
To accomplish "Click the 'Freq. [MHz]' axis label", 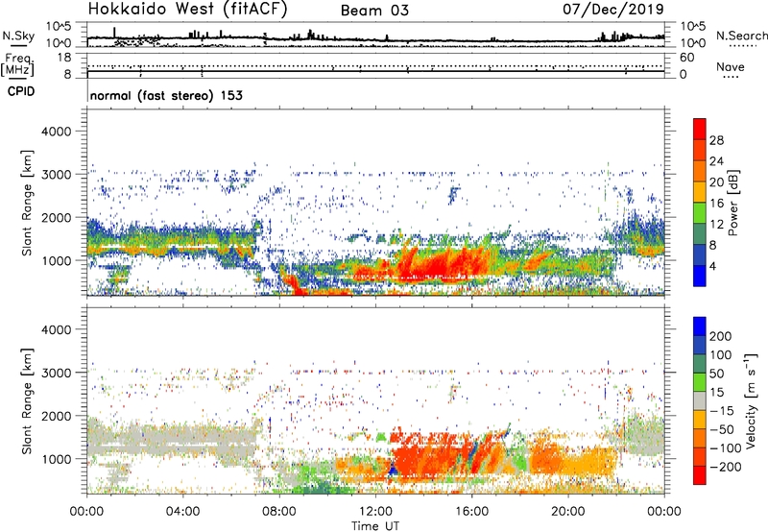I will click(18, 64).
